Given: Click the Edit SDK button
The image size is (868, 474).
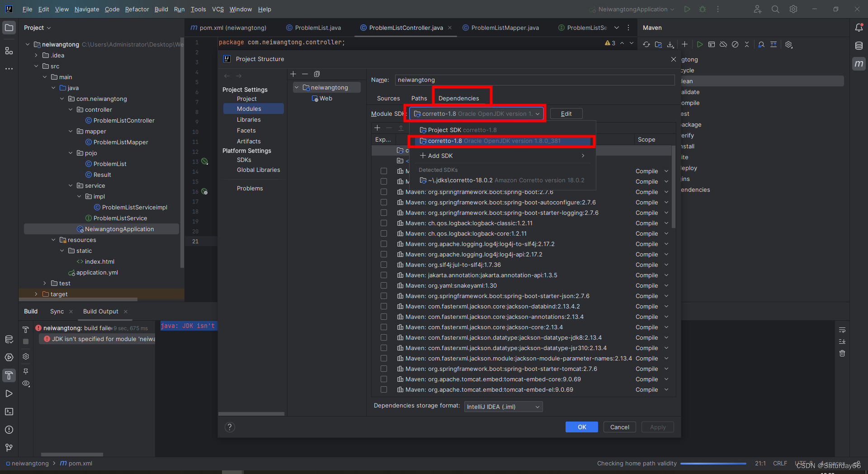Looking at the screenshot, I should [x=566, y=114].
